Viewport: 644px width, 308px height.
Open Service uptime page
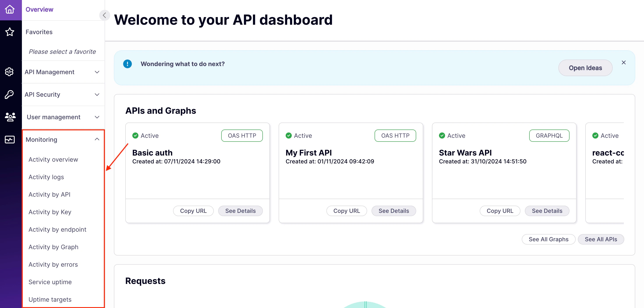pos(50,282)
